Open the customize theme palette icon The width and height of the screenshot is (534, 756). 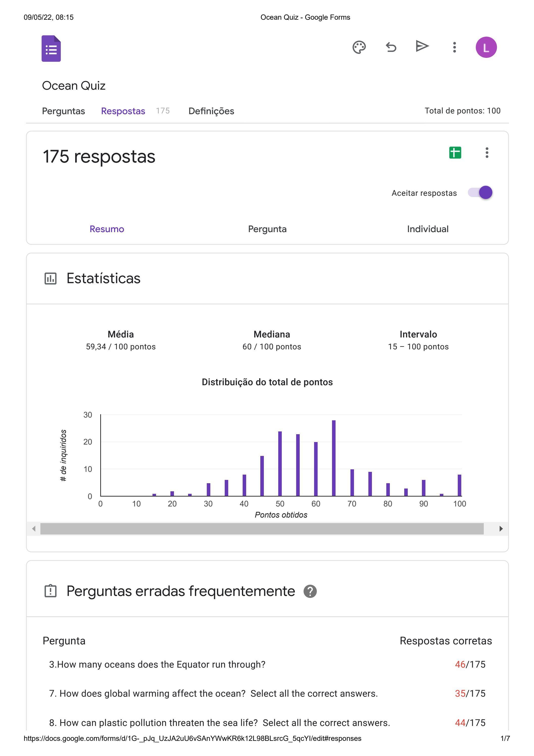coord(359,47)
